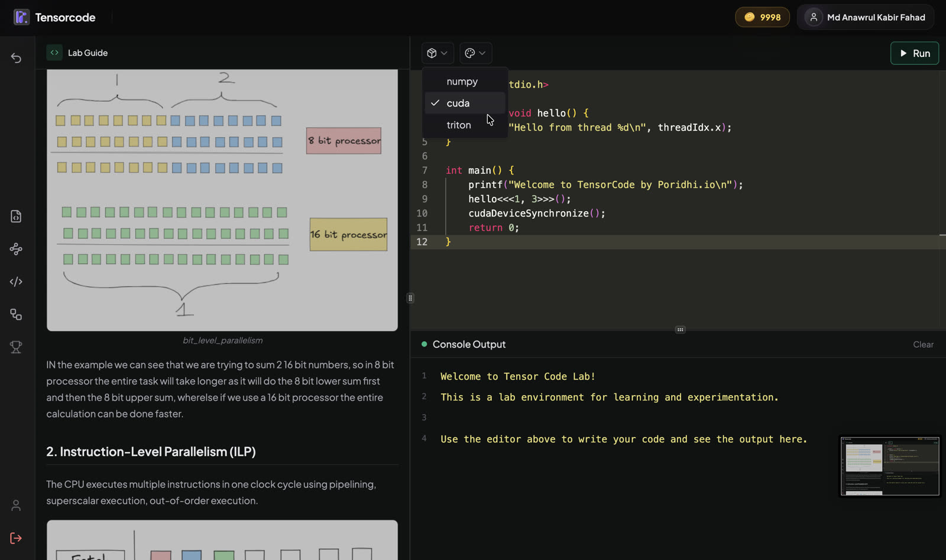Click the bit_level_parallelism caption

pyautogui.click(x=222, y=341)
